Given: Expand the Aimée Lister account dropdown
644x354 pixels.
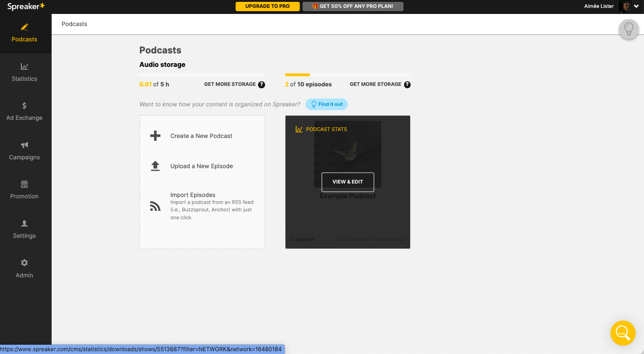Looking at the screenshot, I should (x=637, y=6).
